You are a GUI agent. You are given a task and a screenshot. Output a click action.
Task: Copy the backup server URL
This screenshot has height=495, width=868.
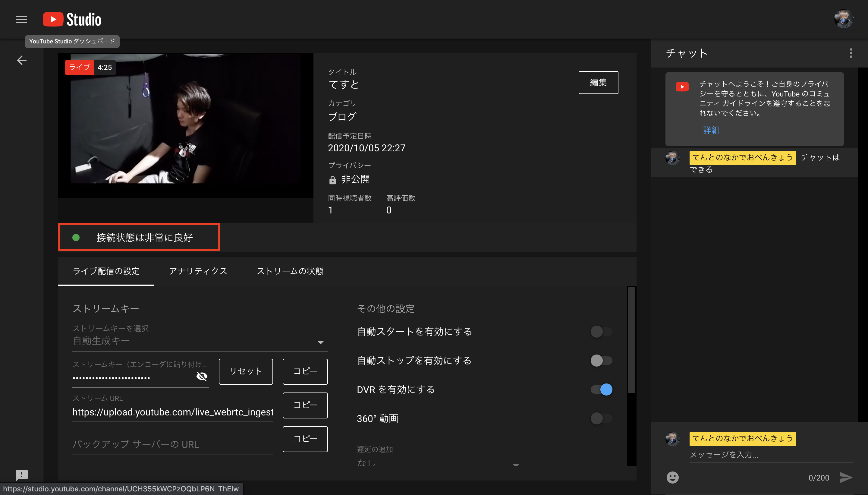point(305,439)
